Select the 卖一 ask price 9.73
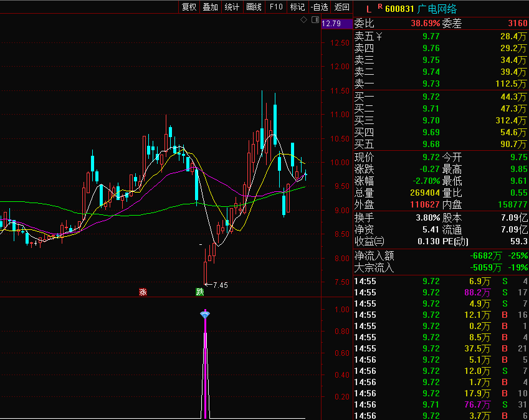Screen dimensions: 529x420 coord(431,84)
